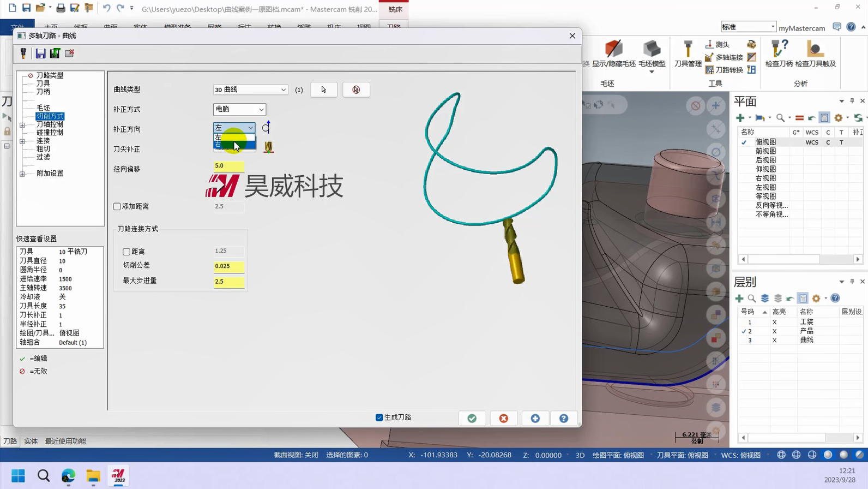Open Mastercam 2023 from the taskbar
Screen dimensions: 868x489
(118, 476)
